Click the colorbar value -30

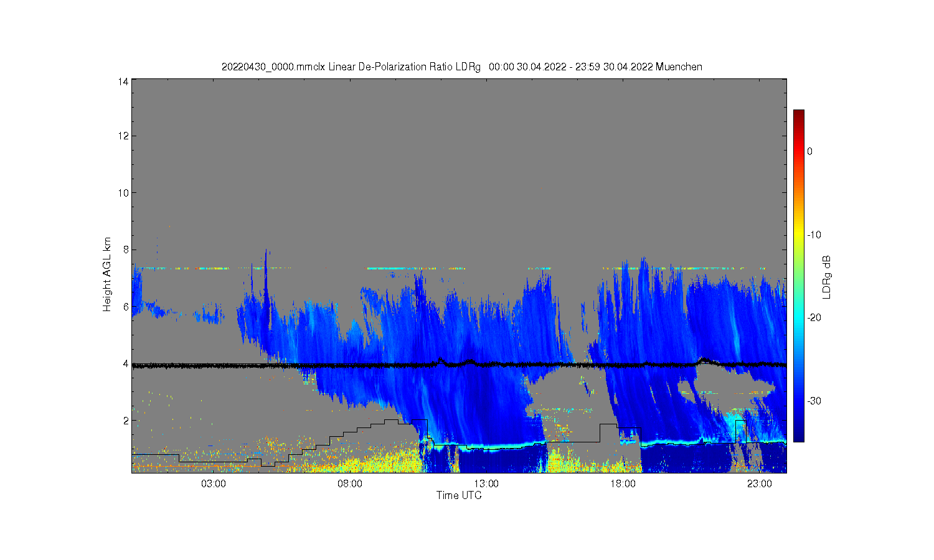coord(814,401)
